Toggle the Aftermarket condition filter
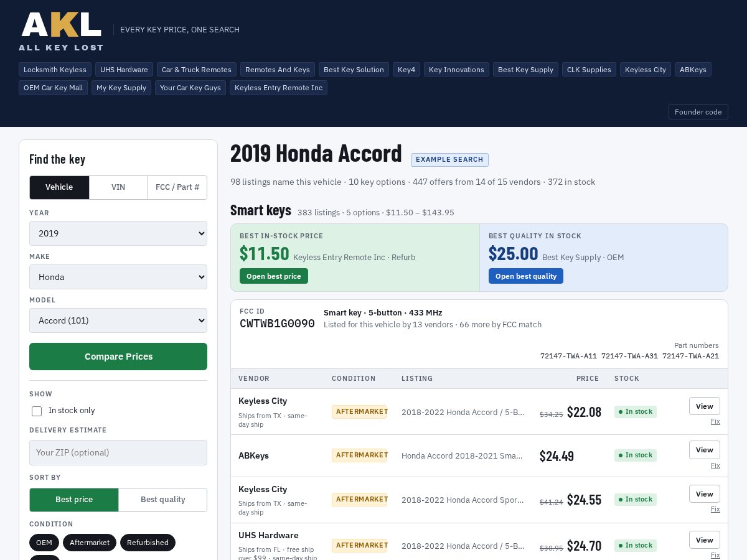The width and height of the screenshot is (747, 560). click(90, 543)
